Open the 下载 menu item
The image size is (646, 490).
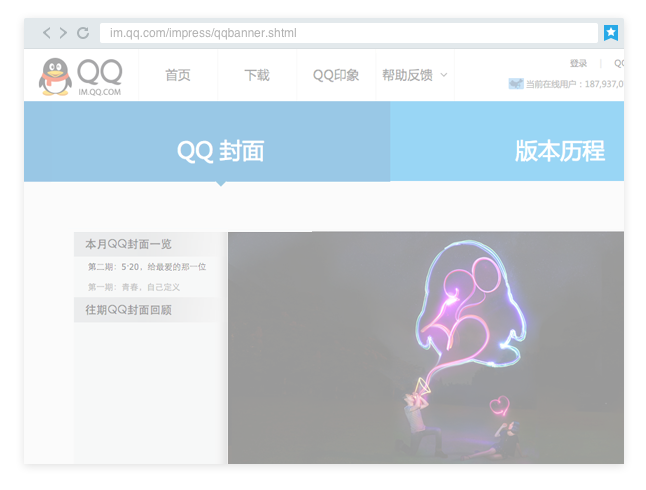point(257,75)
